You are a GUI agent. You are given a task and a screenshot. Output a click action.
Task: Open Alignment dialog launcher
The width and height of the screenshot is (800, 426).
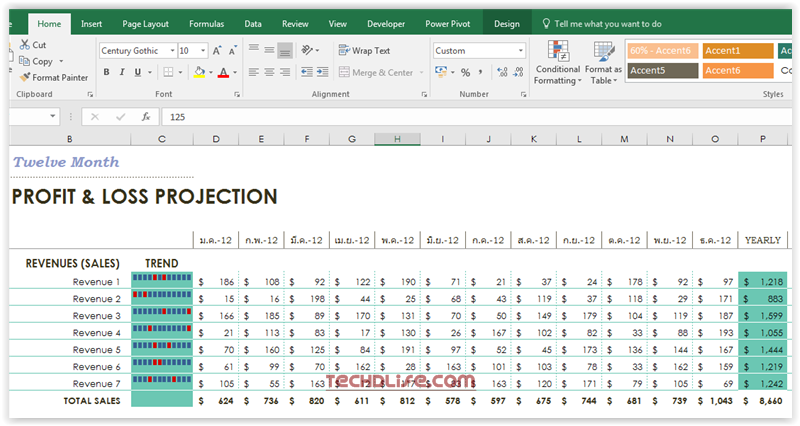pos(424,94)
